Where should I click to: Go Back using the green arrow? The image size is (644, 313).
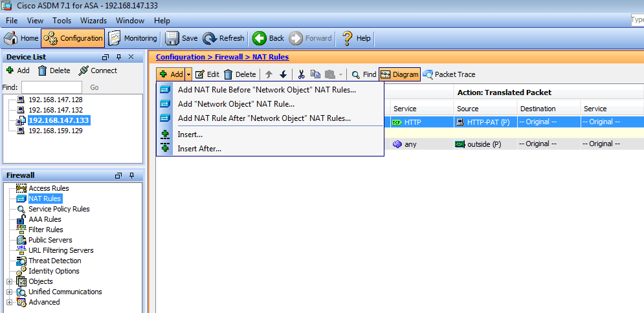click(x=268, y=38)
